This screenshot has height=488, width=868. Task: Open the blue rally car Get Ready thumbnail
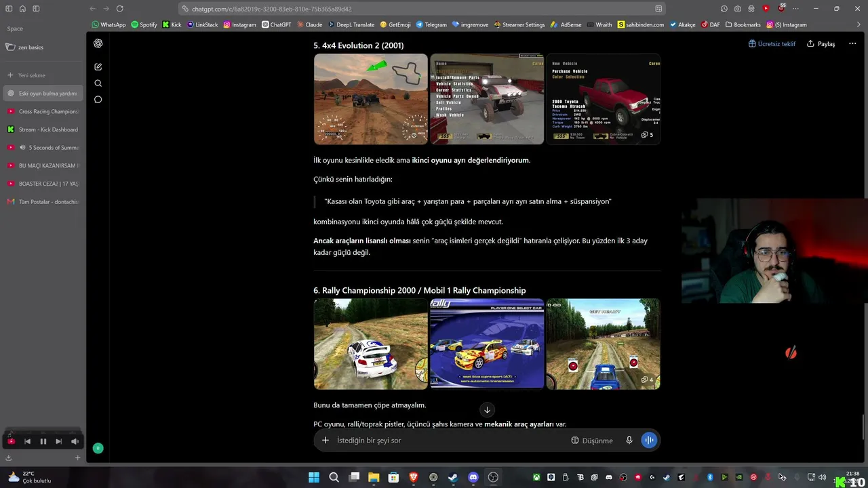coord(603,344)
